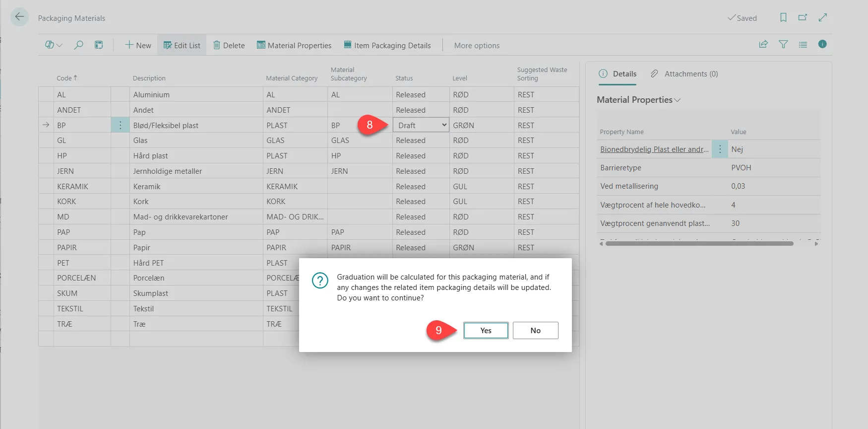Click the Hård plast description cell
868x429 pixels.
coord(196,155)
